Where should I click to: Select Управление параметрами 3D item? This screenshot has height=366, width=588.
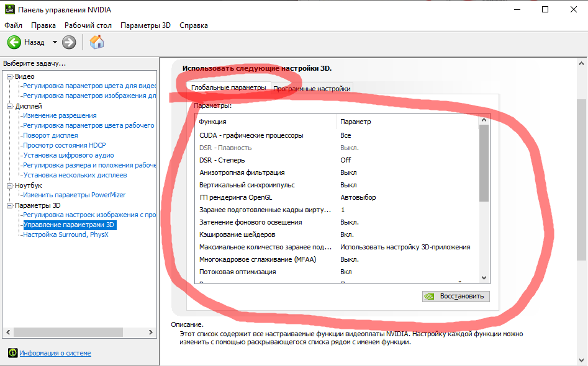[70, 225]
